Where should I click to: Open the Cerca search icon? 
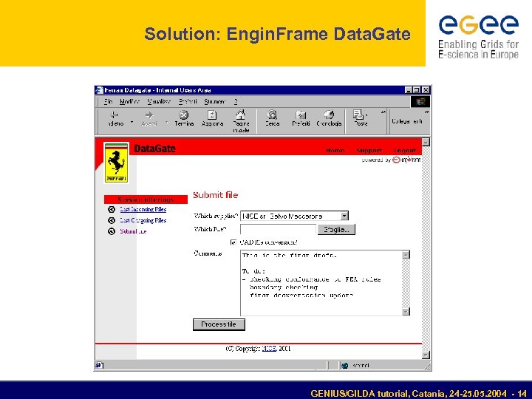pos(272,115)
